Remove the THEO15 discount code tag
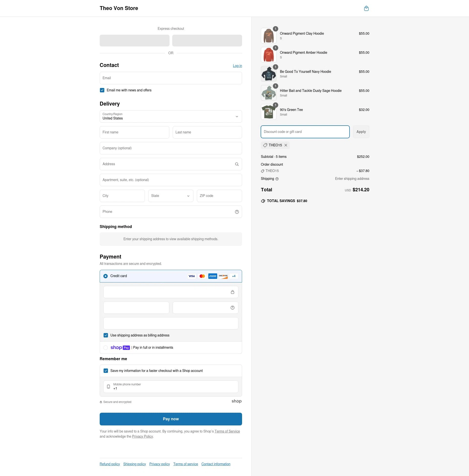Viewport: 469px width, 476px height. (x=286, y=145)
